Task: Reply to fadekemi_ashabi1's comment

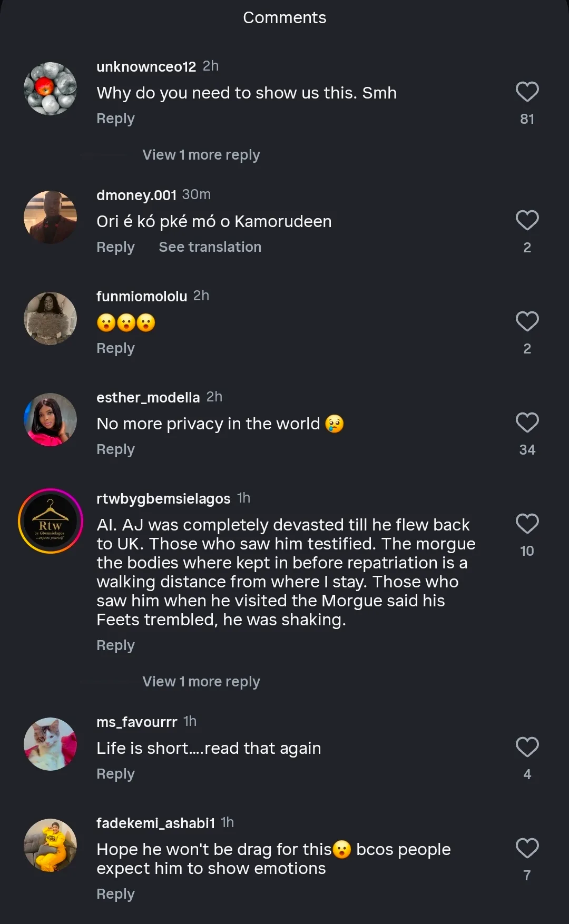Action: (115, 894)
